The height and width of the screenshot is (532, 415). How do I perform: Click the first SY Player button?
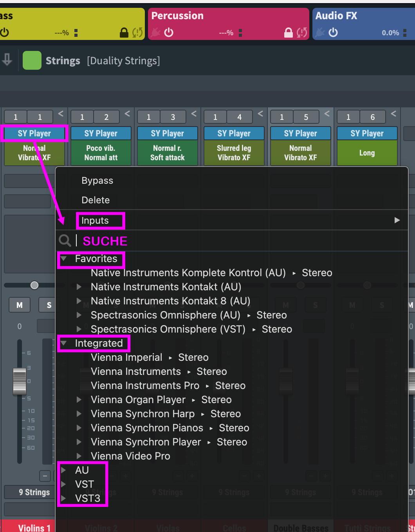(34, 134)
